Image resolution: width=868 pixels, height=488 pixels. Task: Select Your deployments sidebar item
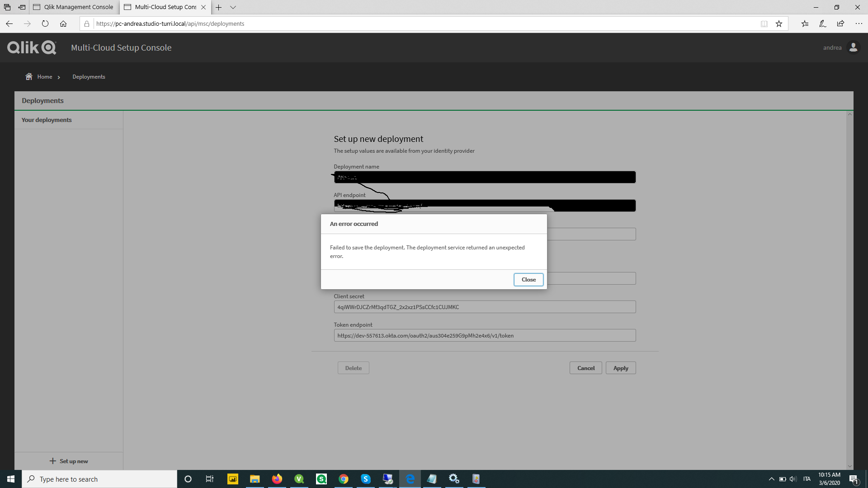(x=47, y=120)
